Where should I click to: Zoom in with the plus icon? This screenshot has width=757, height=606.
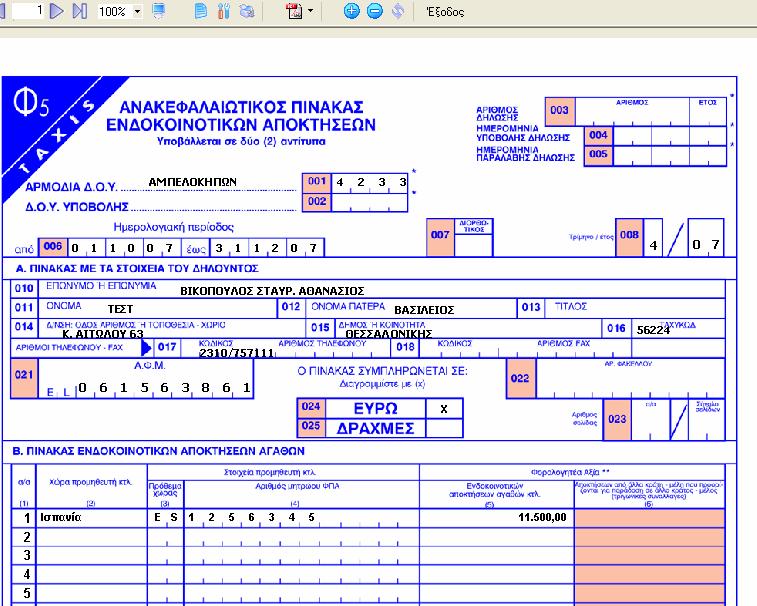coord(351,11)
